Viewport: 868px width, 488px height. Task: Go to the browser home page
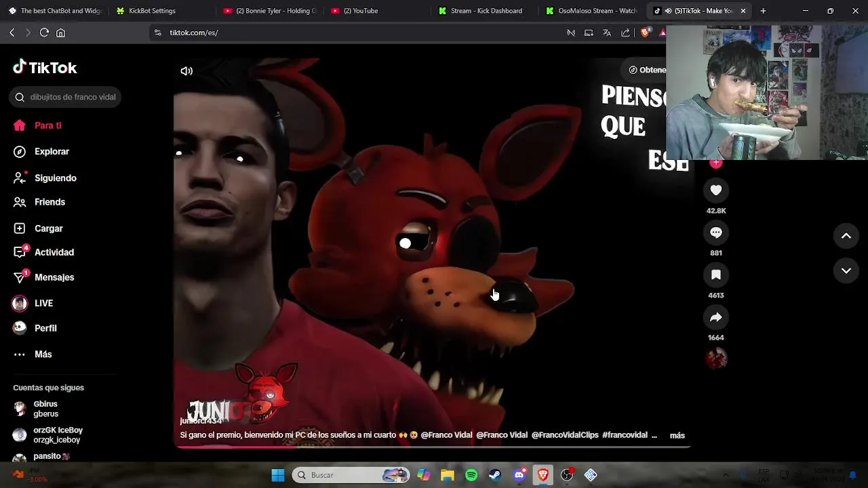pos(60,33)
